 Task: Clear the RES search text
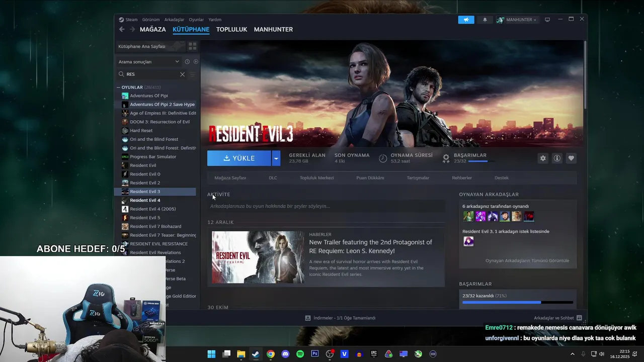click(x=182, y=74)
